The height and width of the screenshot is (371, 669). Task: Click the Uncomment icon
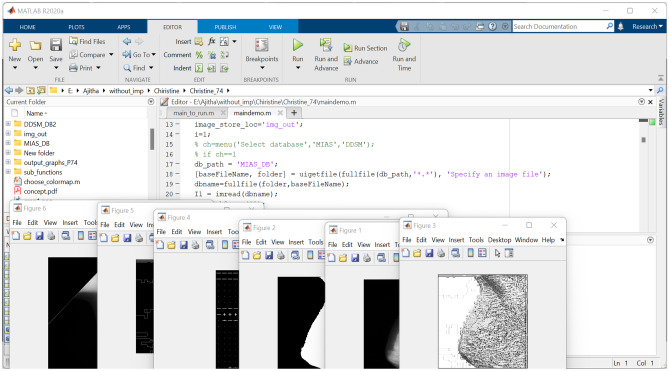tap(212, 55)
